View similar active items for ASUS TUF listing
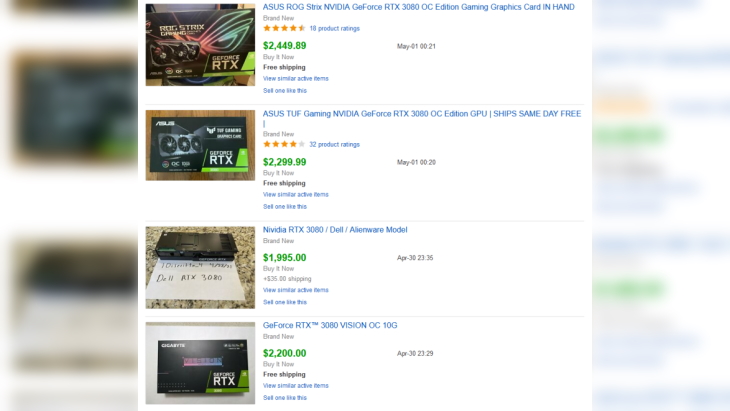 point(296,195)
